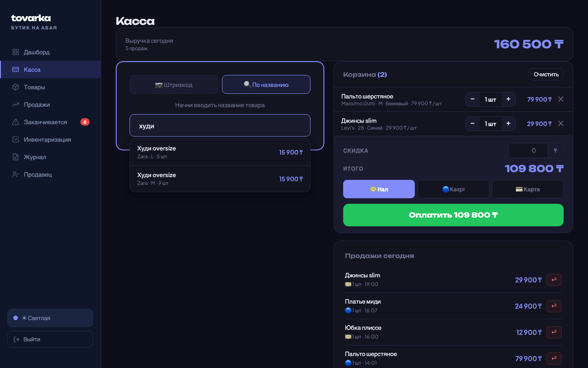Click the Продажи сегодня heading

coord(379,256)
